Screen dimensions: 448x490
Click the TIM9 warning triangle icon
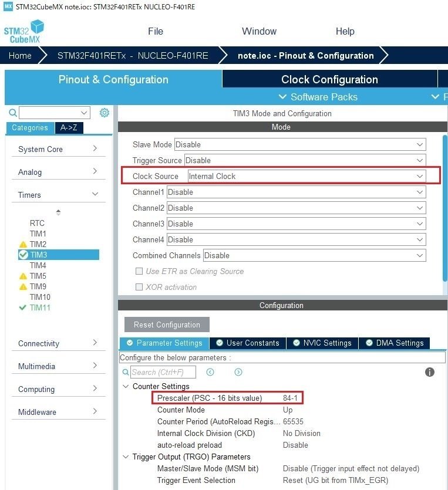(23, 287)
